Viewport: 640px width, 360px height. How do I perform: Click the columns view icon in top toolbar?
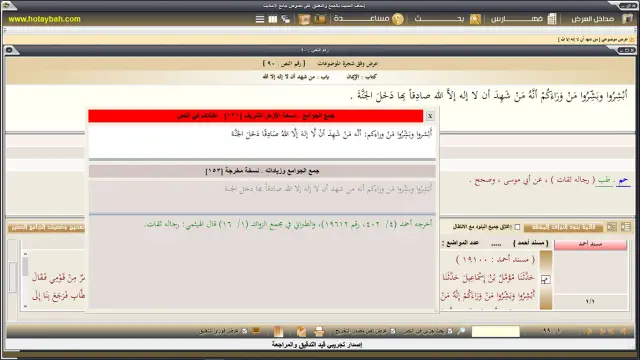(273, 19)
